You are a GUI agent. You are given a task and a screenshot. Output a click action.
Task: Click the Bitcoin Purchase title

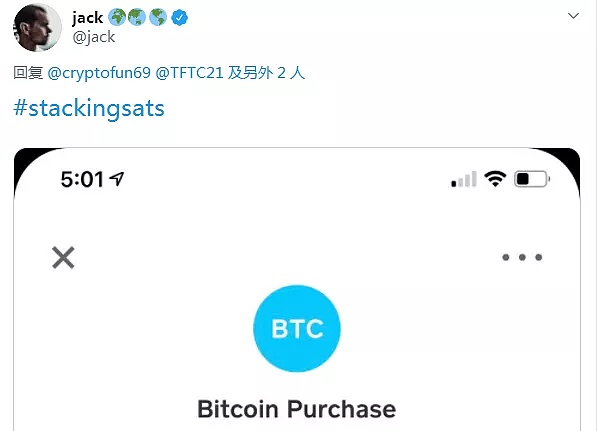297,409
